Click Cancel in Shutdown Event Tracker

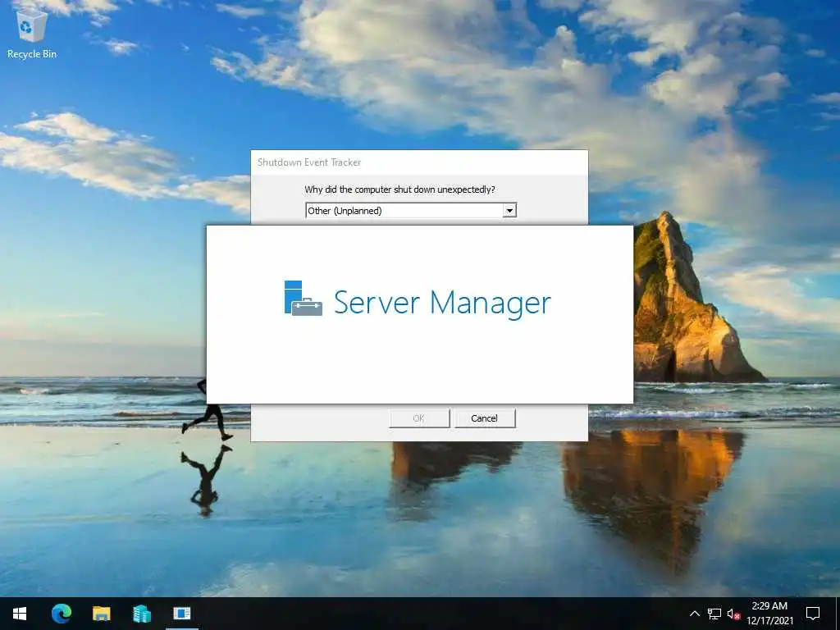pos(484,418)
